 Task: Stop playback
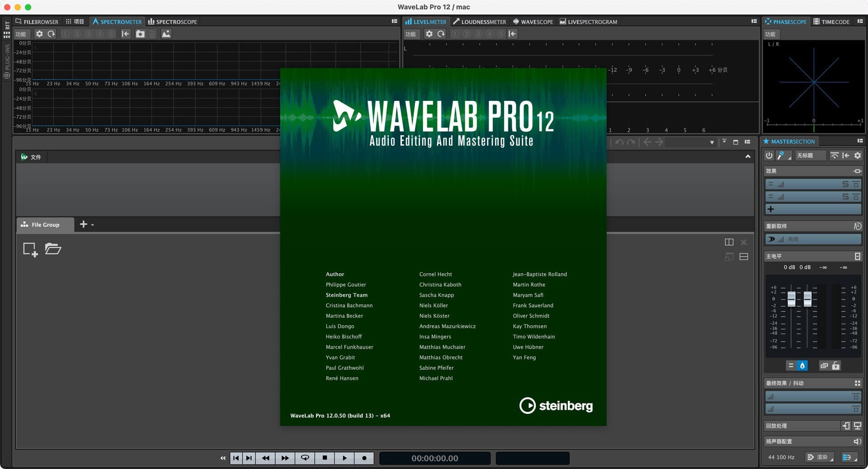click(325, 458)
